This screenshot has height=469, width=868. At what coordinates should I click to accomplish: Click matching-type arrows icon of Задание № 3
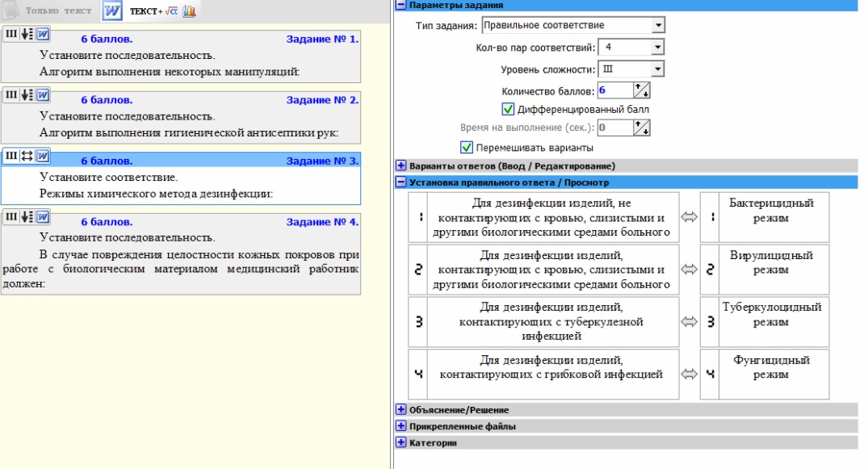[27, 156]
